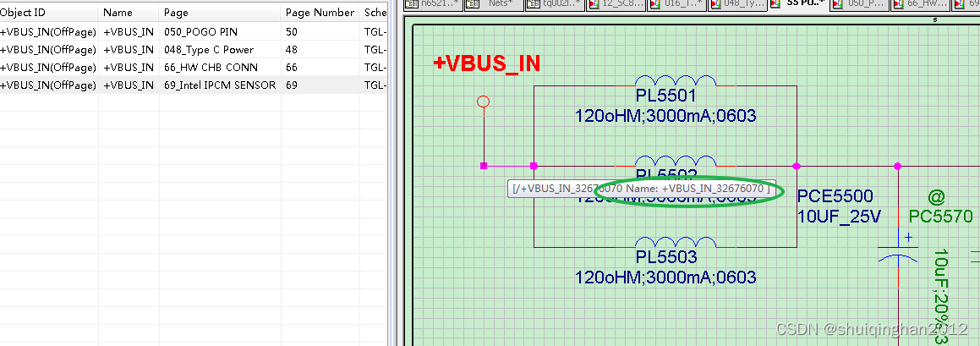Screen dimensions: 980x346
Task: Select the 69_Intel IPCM SENSOR row's Object ID
Action: 48,85
